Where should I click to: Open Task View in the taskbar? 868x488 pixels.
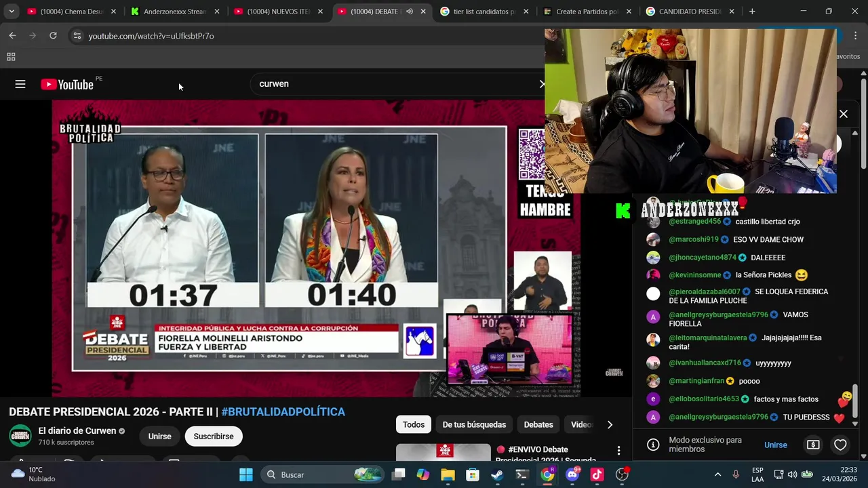[x=399, y=474]
